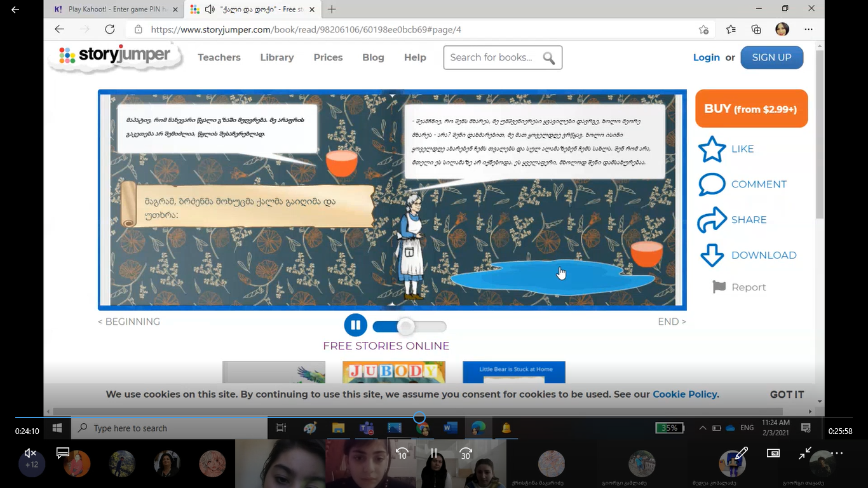Viewport: 868px width, 488px height.
Task: Jump to END of the book
Action: click(672, 322)
